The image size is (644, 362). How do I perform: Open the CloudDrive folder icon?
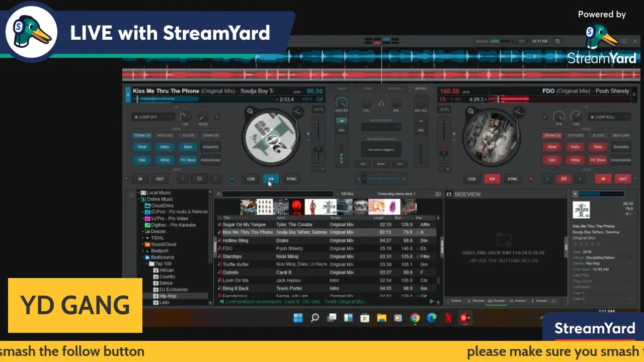tap(147, 206)
